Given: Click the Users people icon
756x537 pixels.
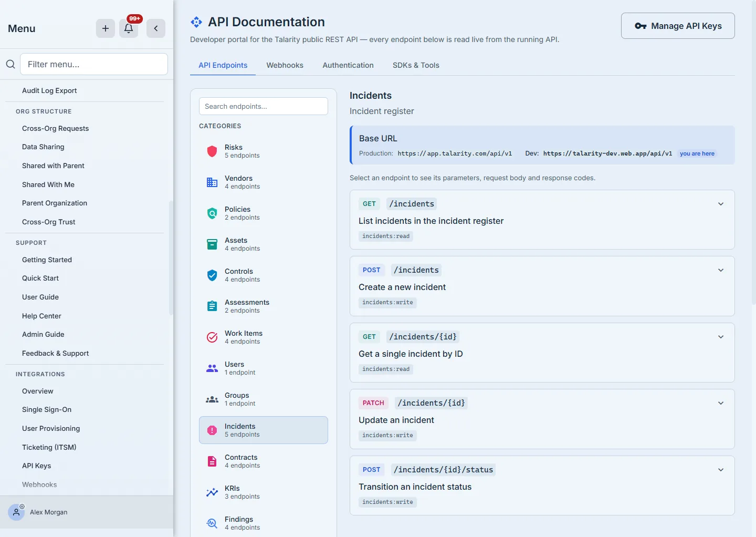Looking at the screenshot, I should pos(212,368).
